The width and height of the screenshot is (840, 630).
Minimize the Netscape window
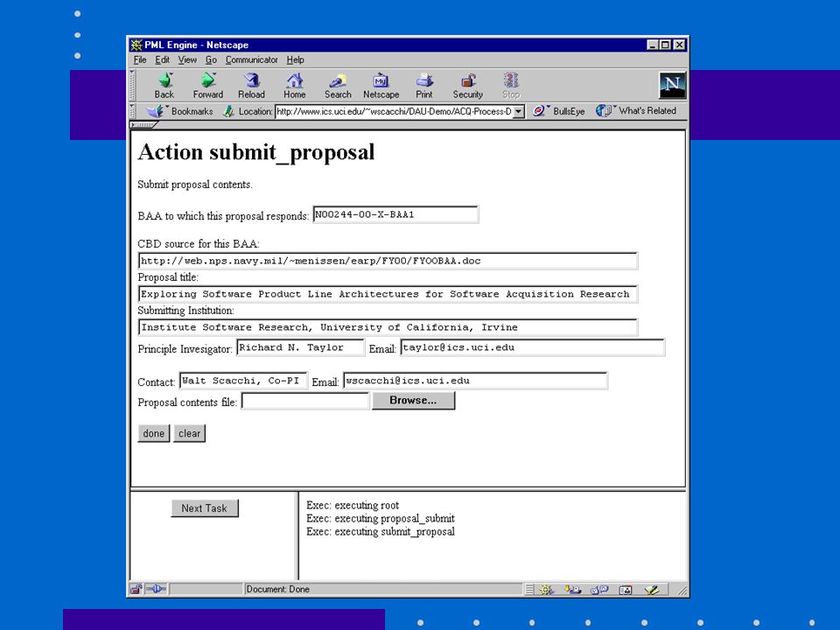click(652, 45)
